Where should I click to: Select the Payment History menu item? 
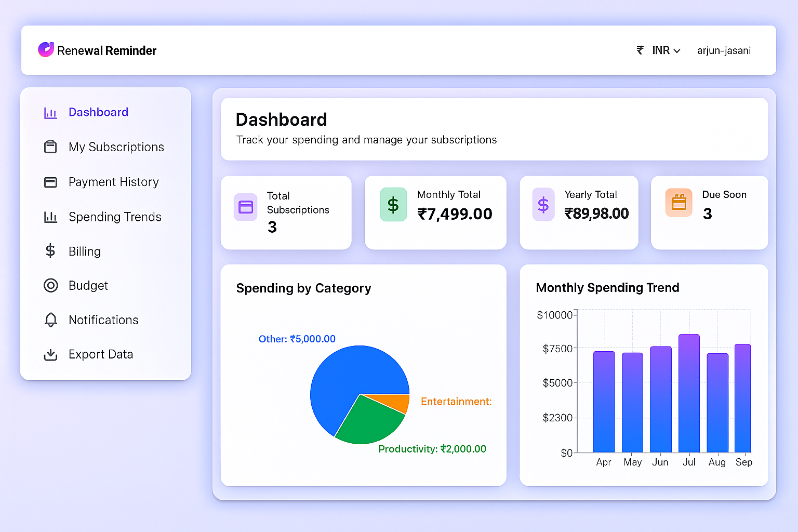(113, 182)
